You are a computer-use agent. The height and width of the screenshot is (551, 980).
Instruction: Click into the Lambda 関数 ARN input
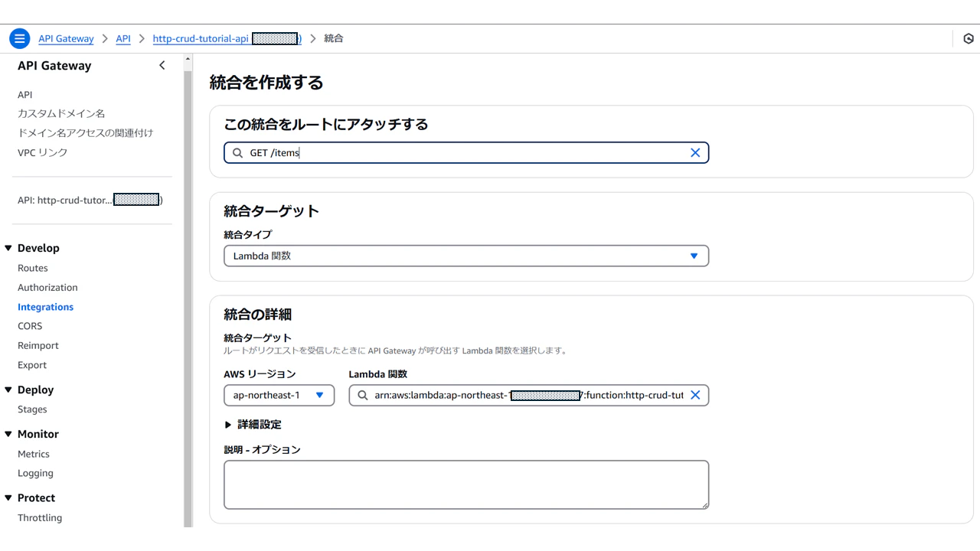tap(528, 395)
